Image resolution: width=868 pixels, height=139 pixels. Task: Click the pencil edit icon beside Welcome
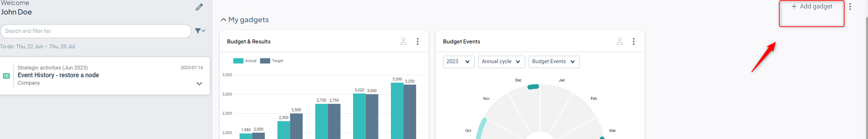199,7
